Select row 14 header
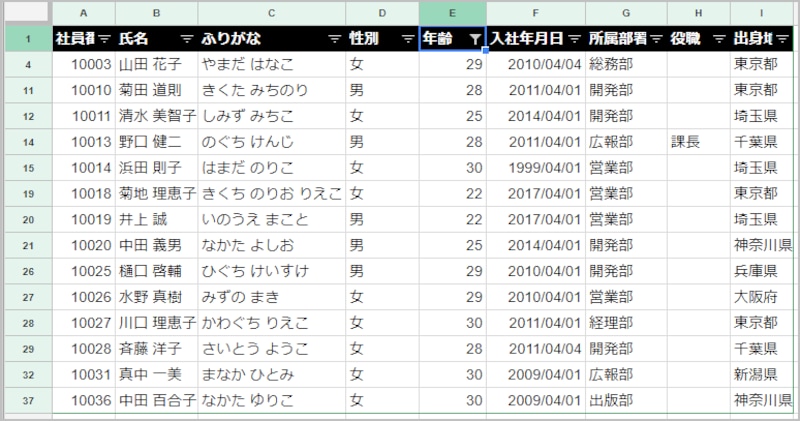This screenshot has width=800, height=421. tap(29, 142)
